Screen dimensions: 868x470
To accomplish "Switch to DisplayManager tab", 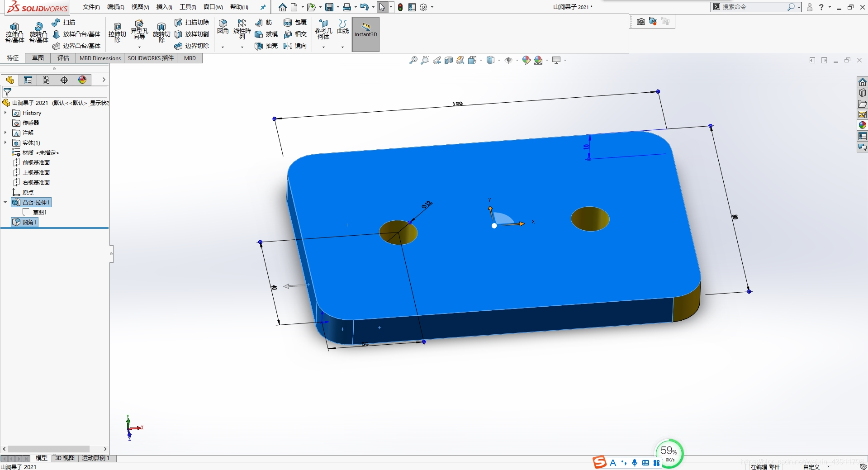I will pyautogui.click(x=82, y=80).
